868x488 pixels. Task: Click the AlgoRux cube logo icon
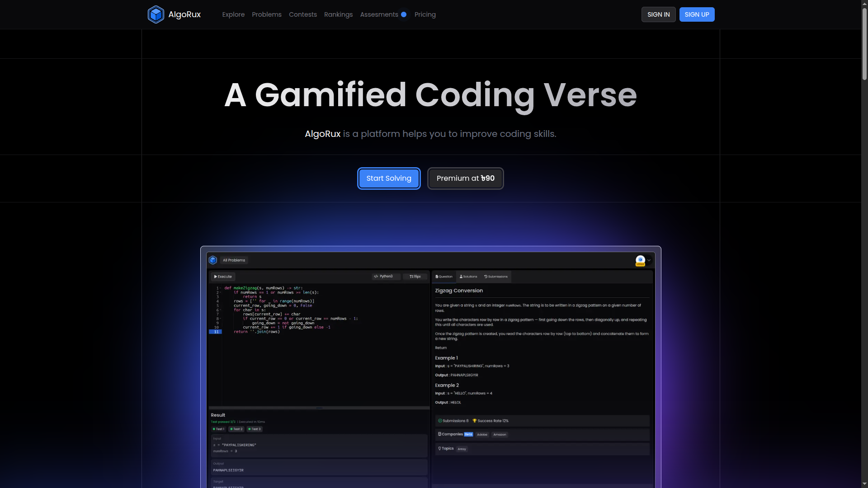click(156, 14)
